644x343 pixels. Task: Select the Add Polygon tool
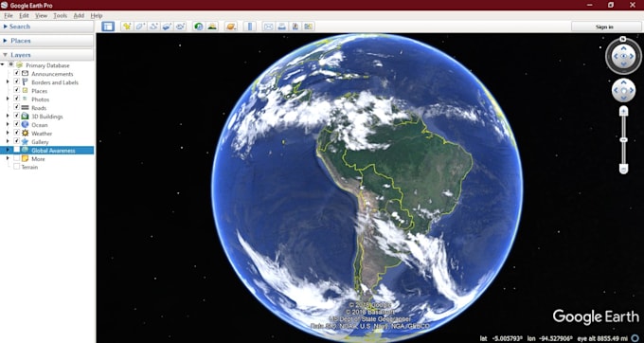tap(140, 27)
